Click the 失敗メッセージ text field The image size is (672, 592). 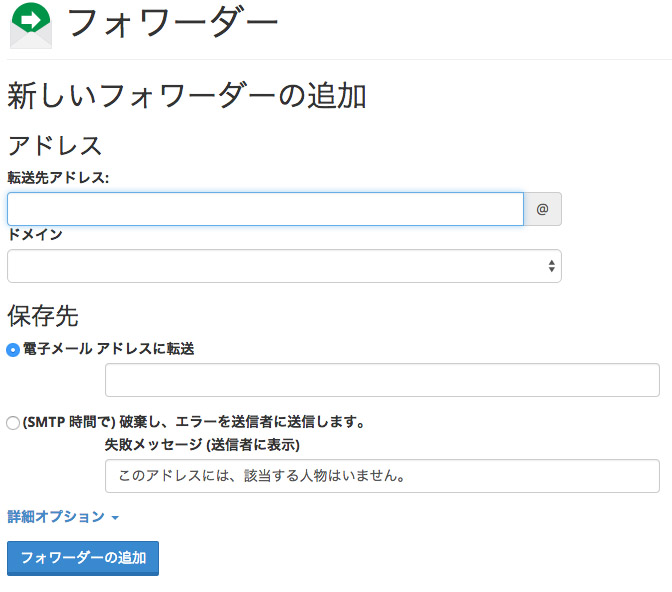click(382, 476)
